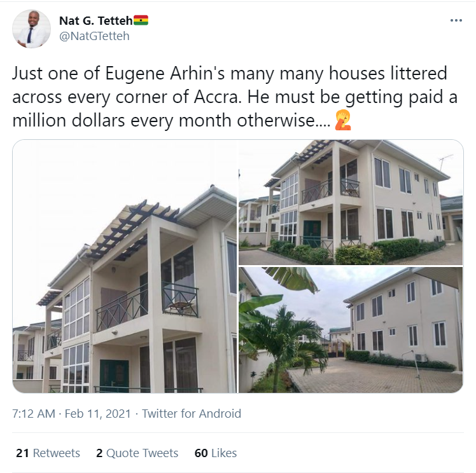The image size is (476, 473).
Task: Show who gave the 60 Likes
Action: click(216, 453)
